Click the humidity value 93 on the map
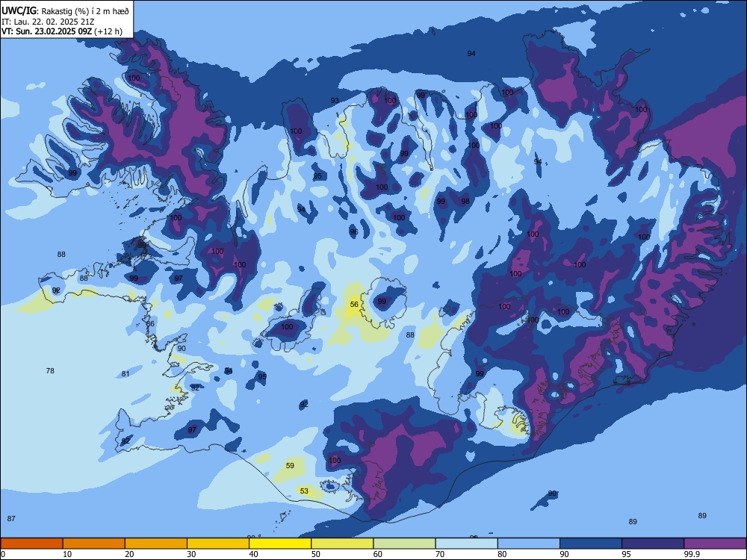This screenshot has height=560, width=747. (x=335, y=101)
